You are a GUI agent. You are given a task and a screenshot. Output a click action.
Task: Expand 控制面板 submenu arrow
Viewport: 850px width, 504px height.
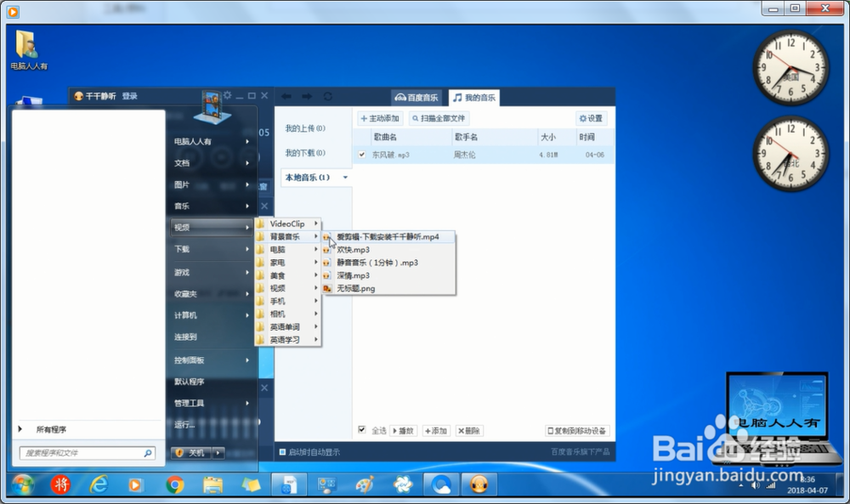[247, 360]
